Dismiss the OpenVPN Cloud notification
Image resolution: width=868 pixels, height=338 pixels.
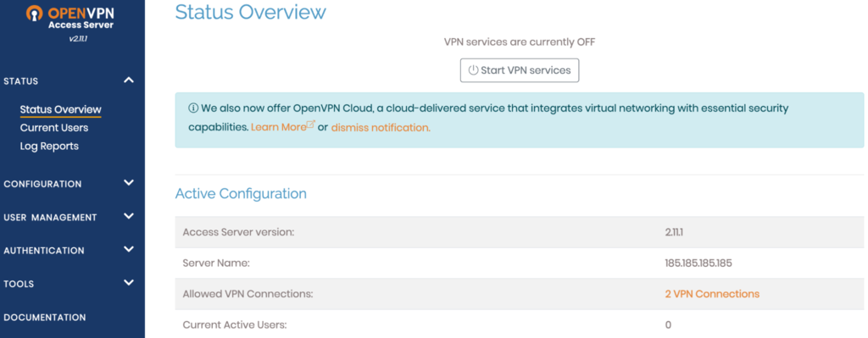point(381,128)
